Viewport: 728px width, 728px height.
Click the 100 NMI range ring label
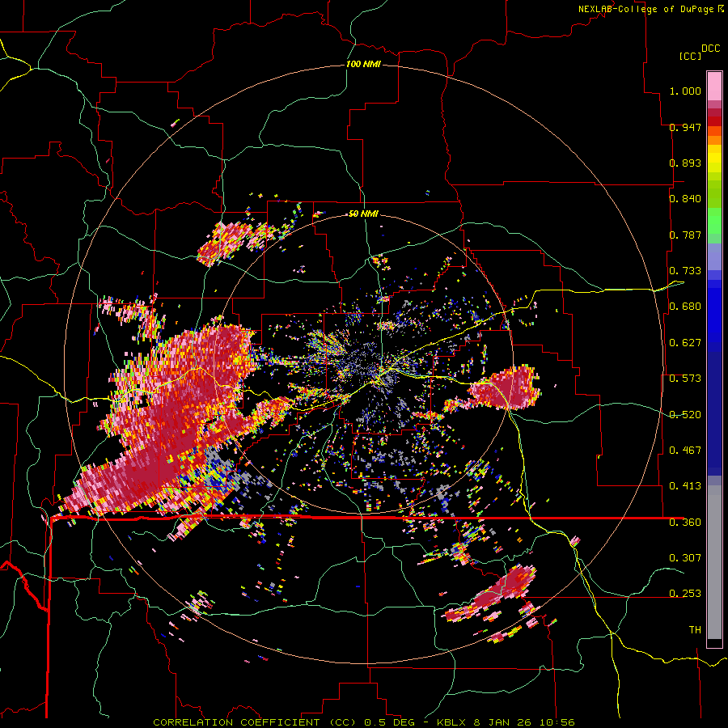[x=363, y=64]
